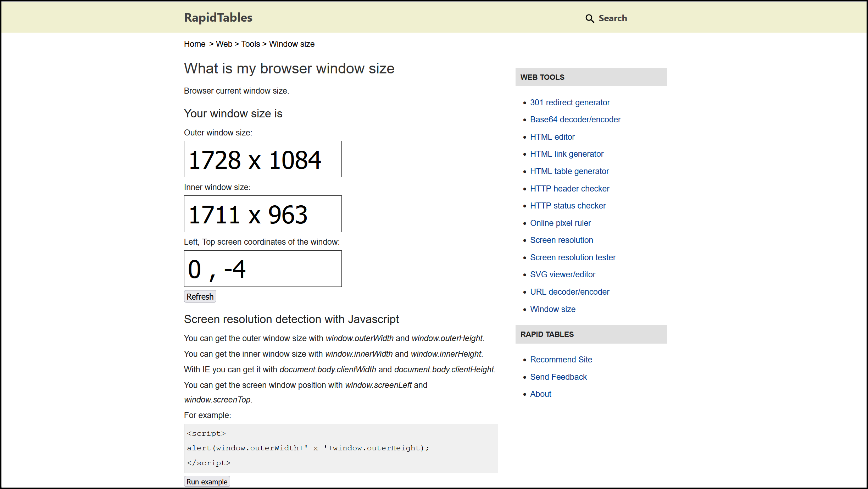Open the About link
The image size is (868, 489).
[x=541, y=394]
